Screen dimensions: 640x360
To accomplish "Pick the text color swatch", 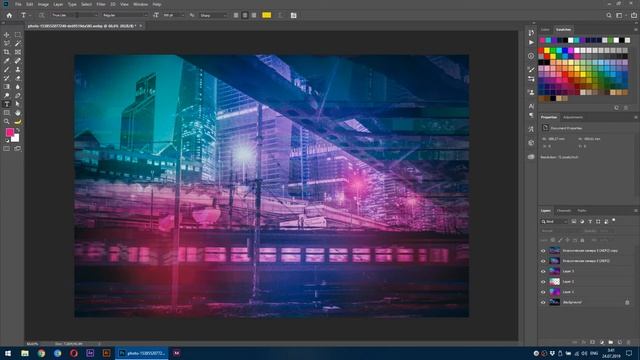I will (x=267, y=15).
